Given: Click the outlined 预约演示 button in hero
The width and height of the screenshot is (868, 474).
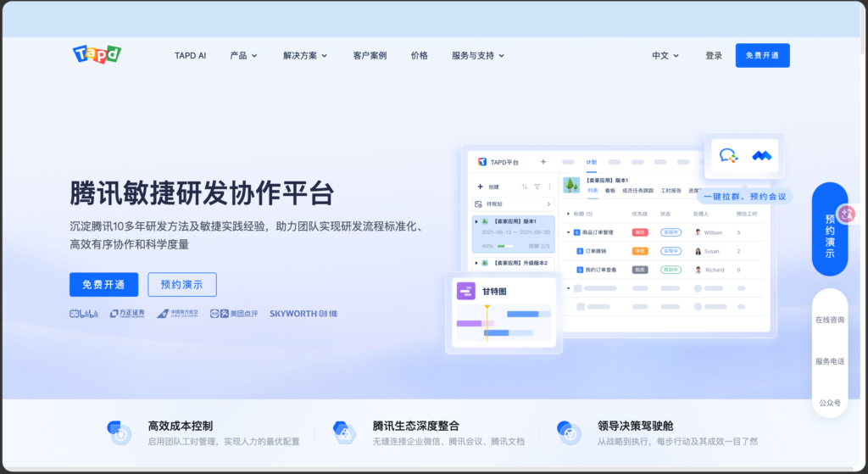Looking at the screenshot, I should tap(182, 285).
